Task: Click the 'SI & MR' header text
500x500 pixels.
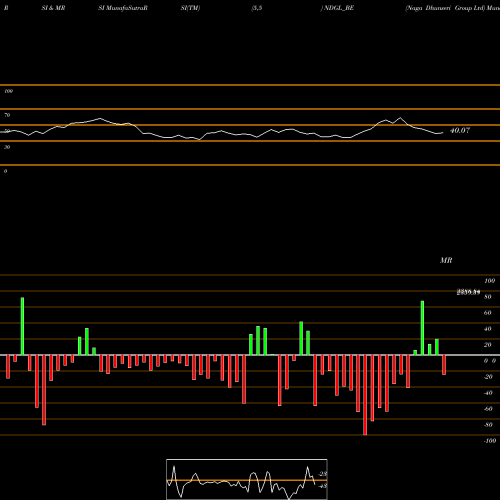Action: [x=53, y=8]
